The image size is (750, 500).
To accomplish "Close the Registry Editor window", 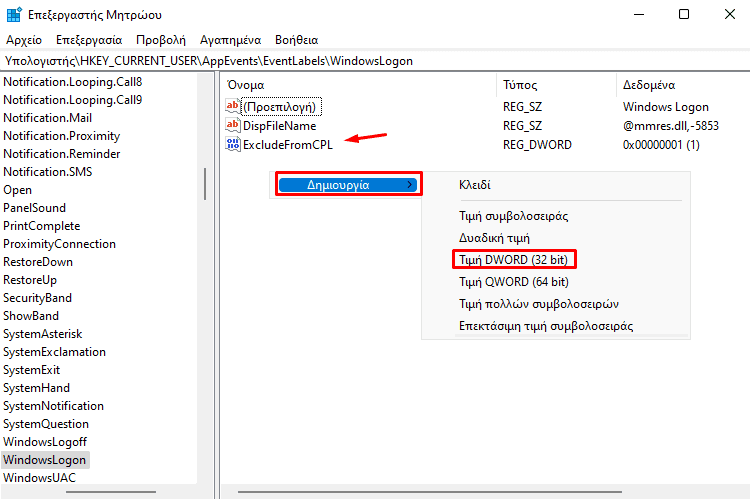I will pos(729,14).
